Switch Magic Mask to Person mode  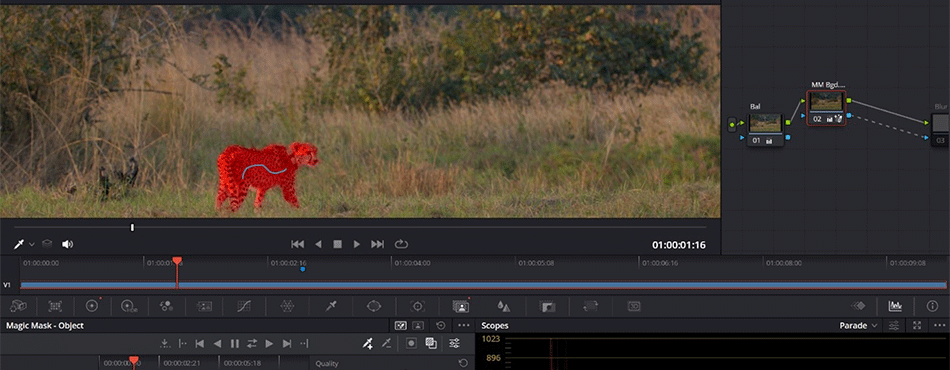coord(418,326)
